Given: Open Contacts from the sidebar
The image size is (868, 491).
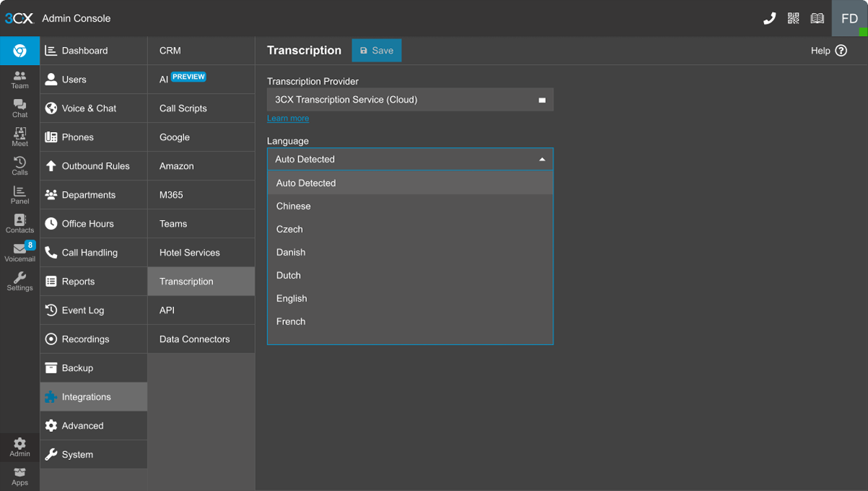Looking at the screenshot, I should tap(20, 223).
